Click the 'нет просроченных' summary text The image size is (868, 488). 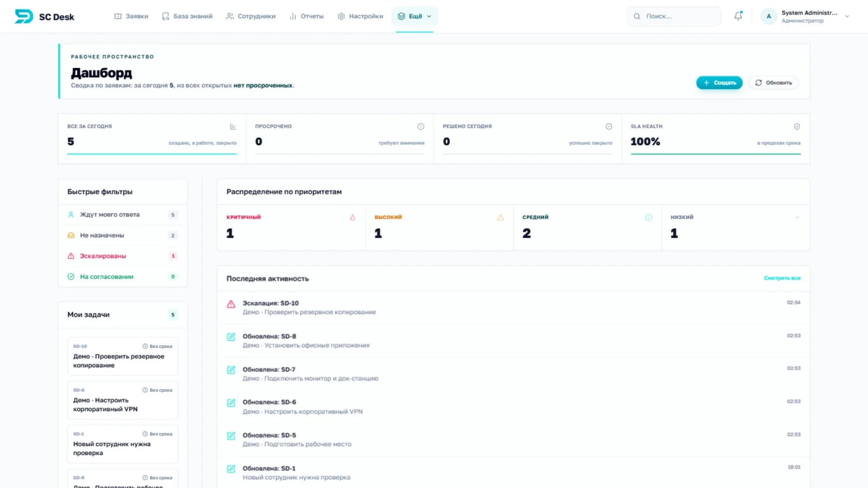pos(263,86)
